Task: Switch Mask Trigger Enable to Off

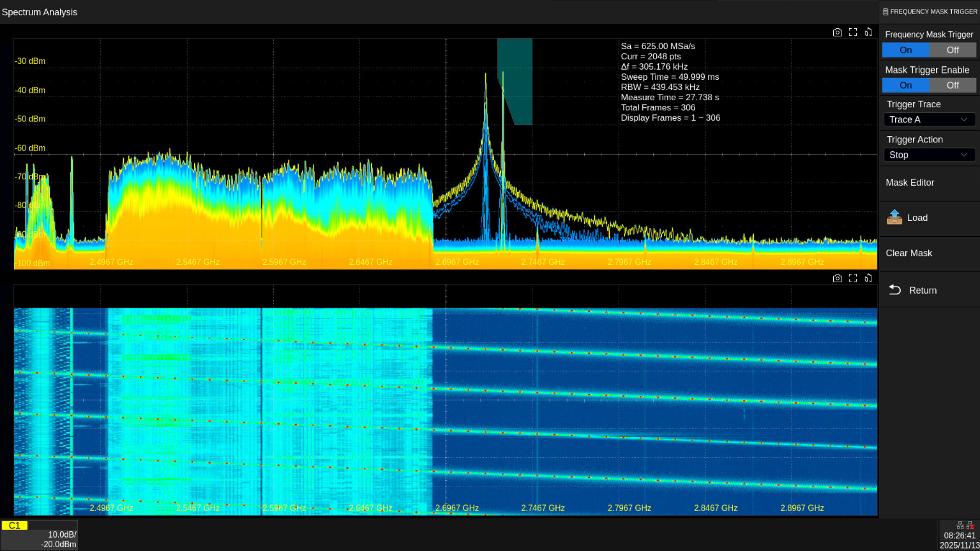Action: click(x=953, y=85)
